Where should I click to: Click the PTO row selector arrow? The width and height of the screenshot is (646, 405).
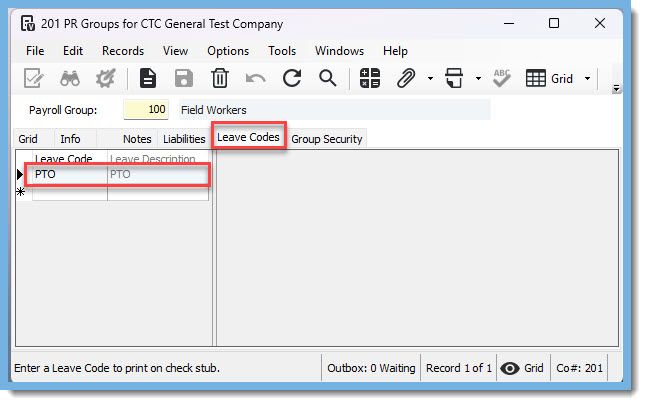[x=20, y=174]
